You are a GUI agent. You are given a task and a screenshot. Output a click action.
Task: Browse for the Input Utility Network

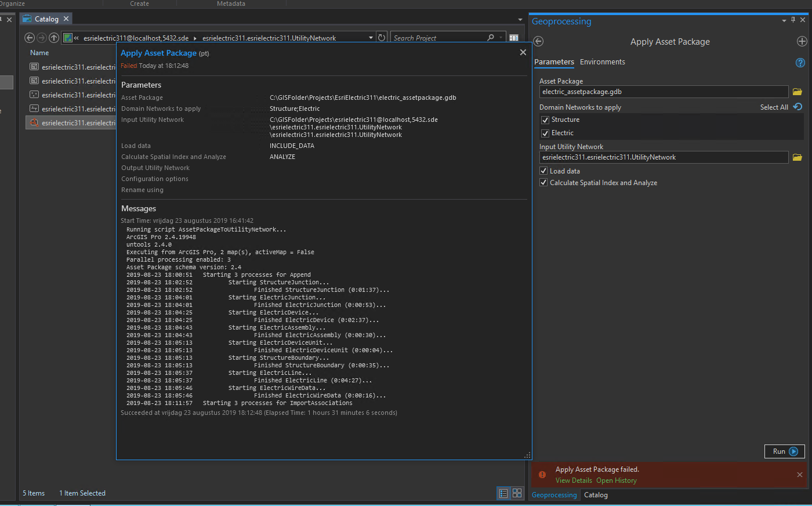tap(797, 157)
